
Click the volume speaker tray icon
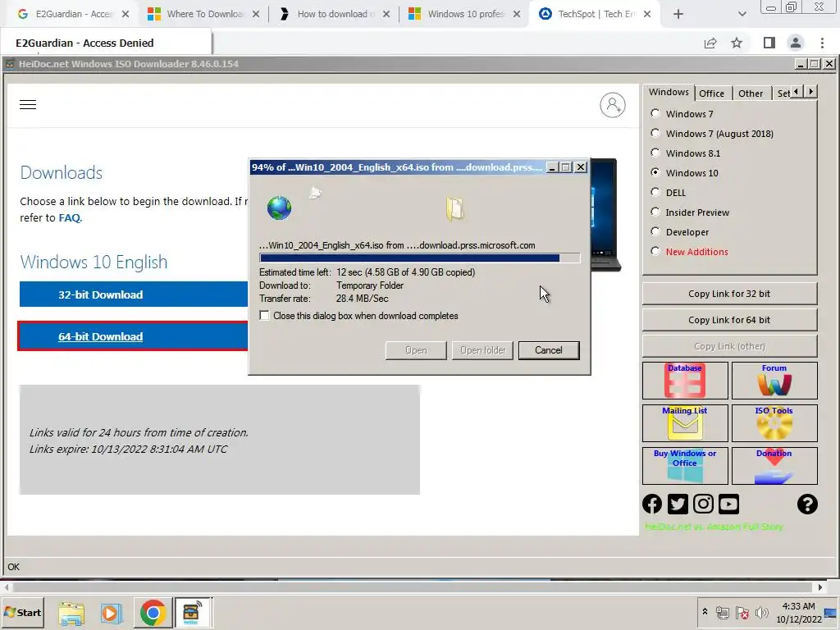click(761, 612)
